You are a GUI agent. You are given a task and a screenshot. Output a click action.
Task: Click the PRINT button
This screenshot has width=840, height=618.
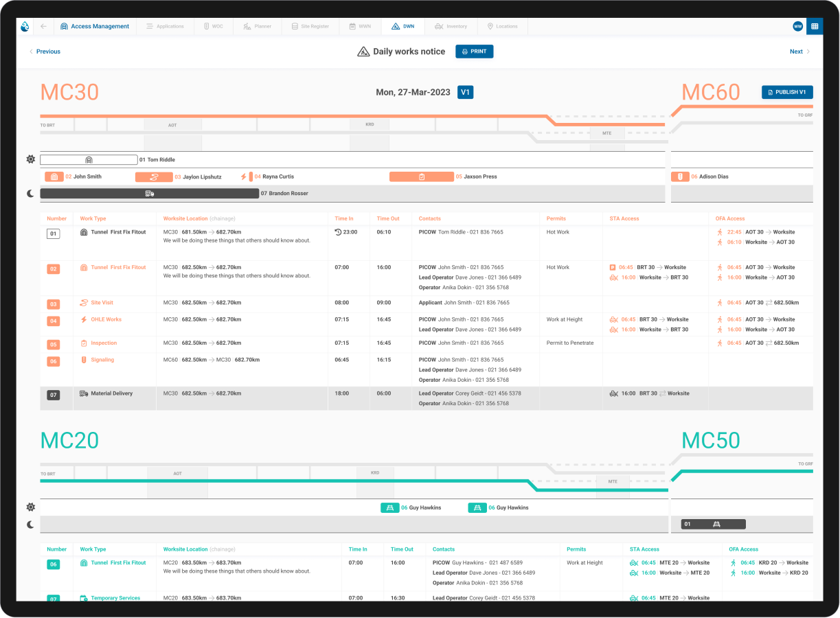pyautogui.click(x=474, y=51)
